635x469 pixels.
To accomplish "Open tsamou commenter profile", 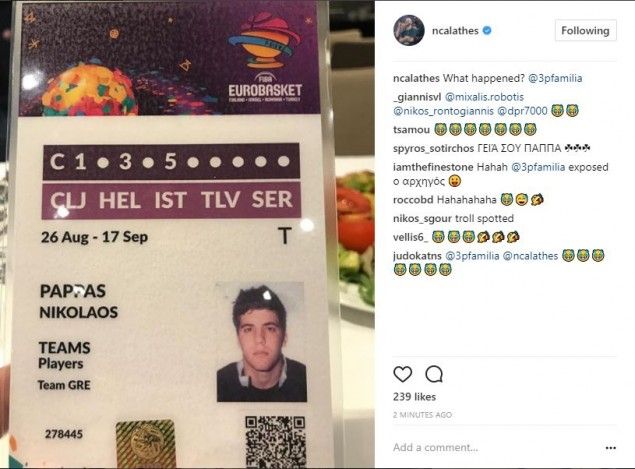I will click(x=411, y=130).
